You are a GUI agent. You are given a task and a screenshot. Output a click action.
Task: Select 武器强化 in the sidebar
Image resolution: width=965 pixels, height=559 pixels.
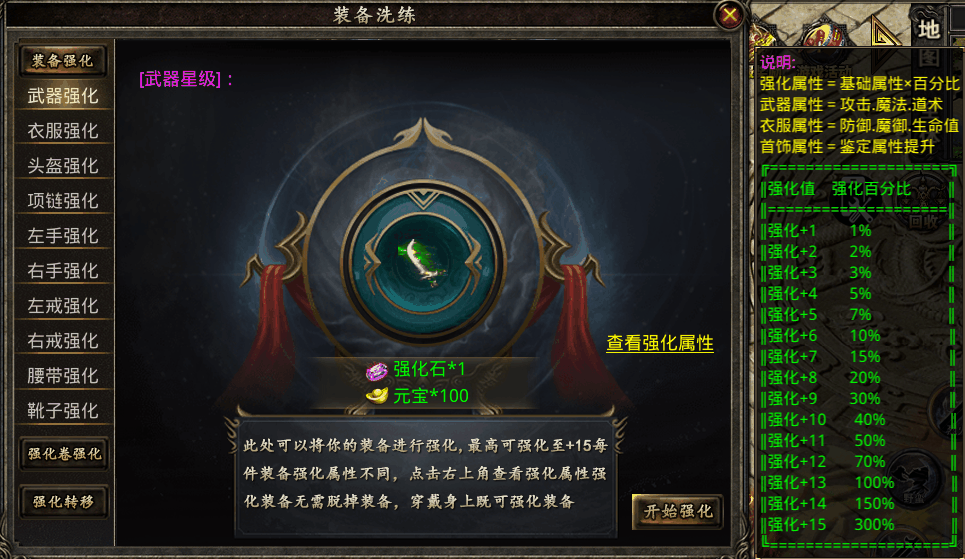point(63,96)
